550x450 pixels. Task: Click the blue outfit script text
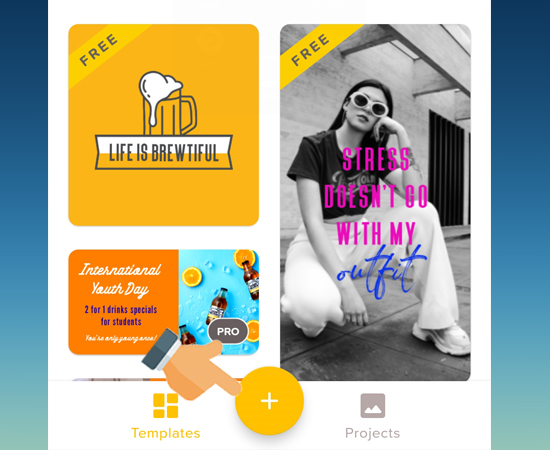[382, 272]
